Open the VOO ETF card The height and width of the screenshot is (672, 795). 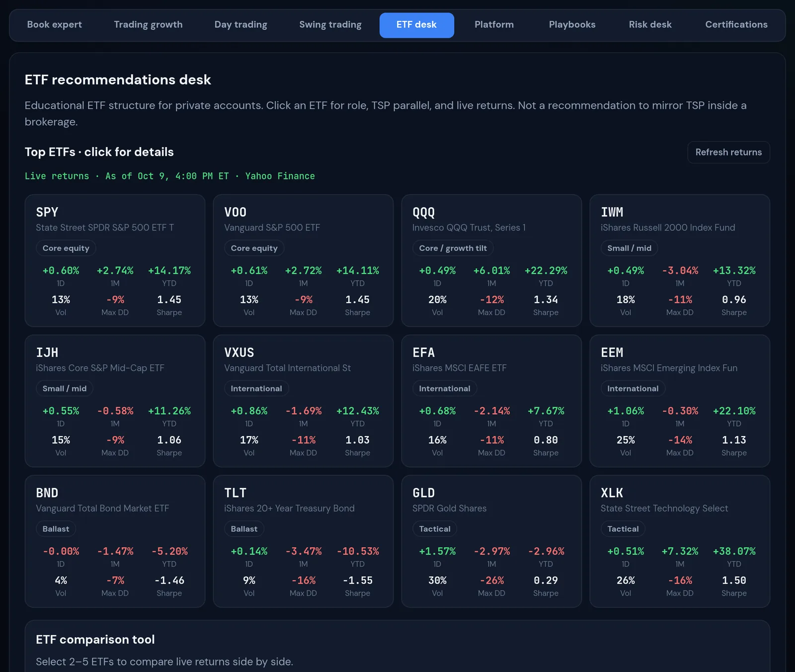pos(303,260)
